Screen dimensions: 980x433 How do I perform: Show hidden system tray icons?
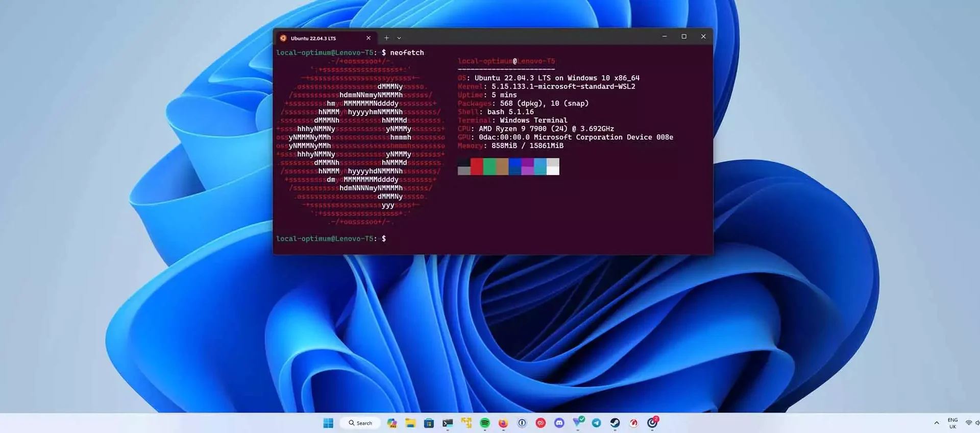click(x=937, y=423)
